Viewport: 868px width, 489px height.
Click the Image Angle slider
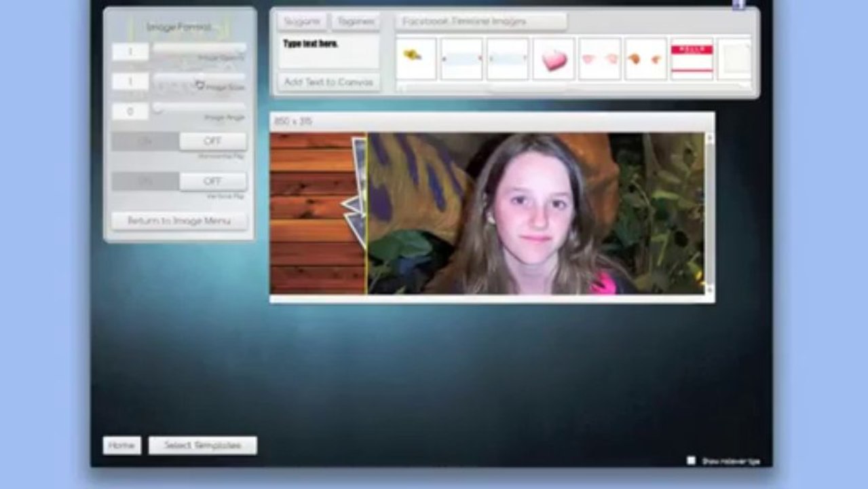click(x=200, y=108)
